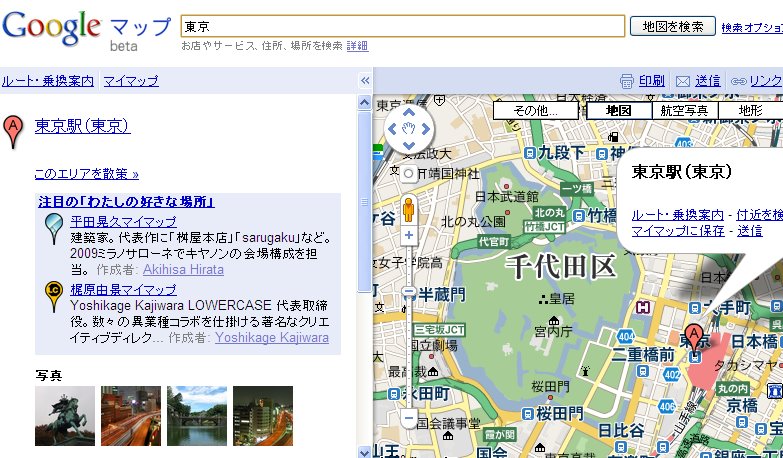Open the night buildings photo thumbnail on right
783x458 pixels.
coord(263,416)
